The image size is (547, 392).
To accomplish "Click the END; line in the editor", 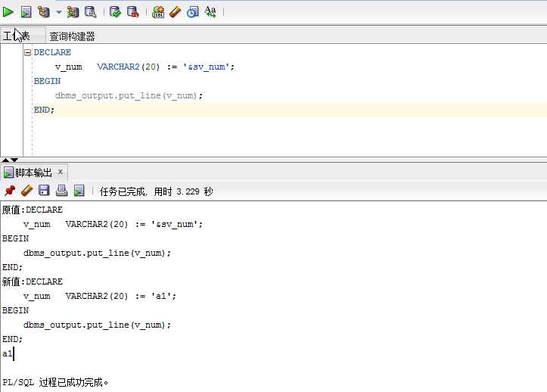I will click(x=44, y=110).
